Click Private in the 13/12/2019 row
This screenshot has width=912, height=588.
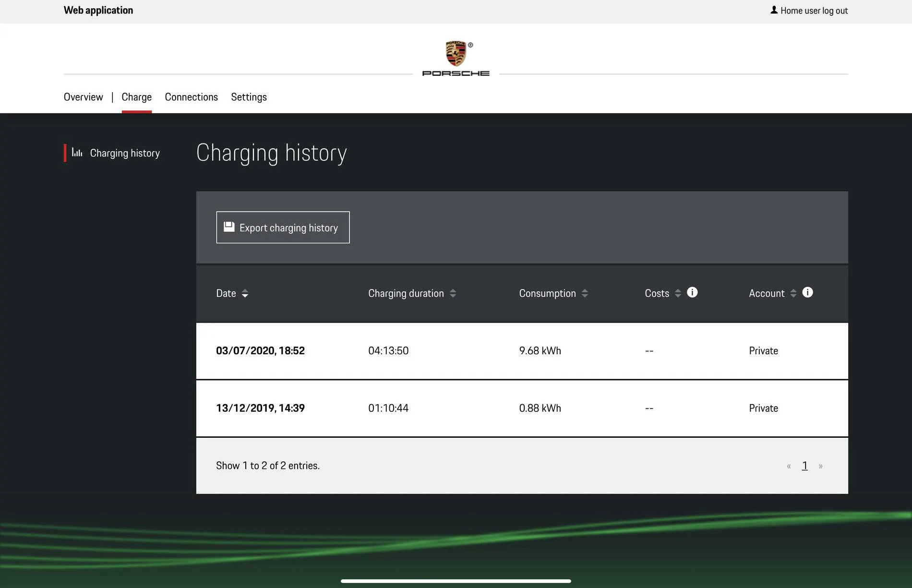click(763, 408)
